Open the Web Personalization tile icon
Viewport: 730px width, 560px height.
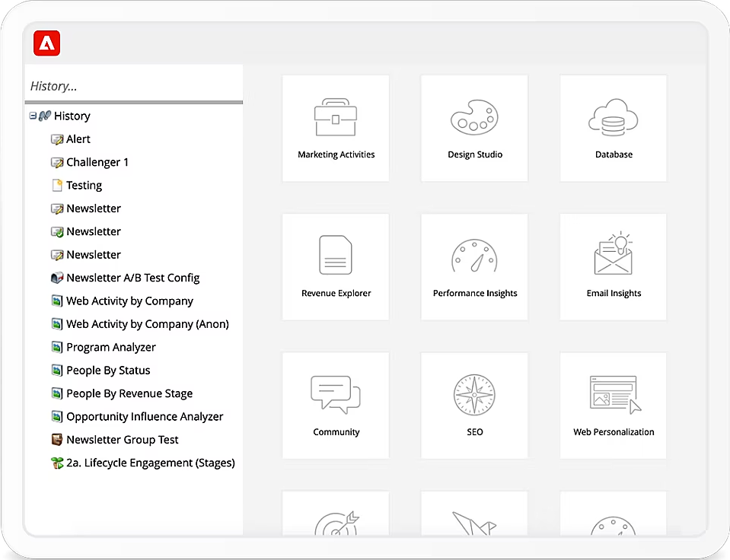pyautogui.click(x=615, y=394)
